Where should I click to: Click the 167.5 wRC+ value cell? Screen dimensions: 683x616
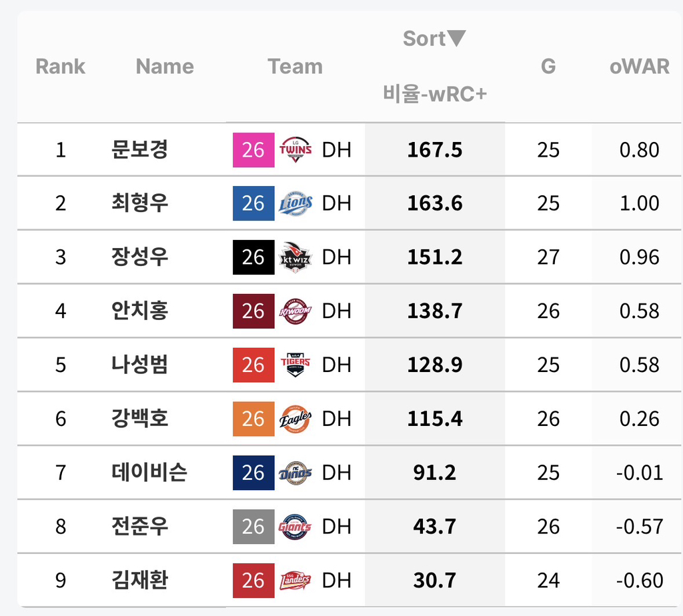click(435, 150)
